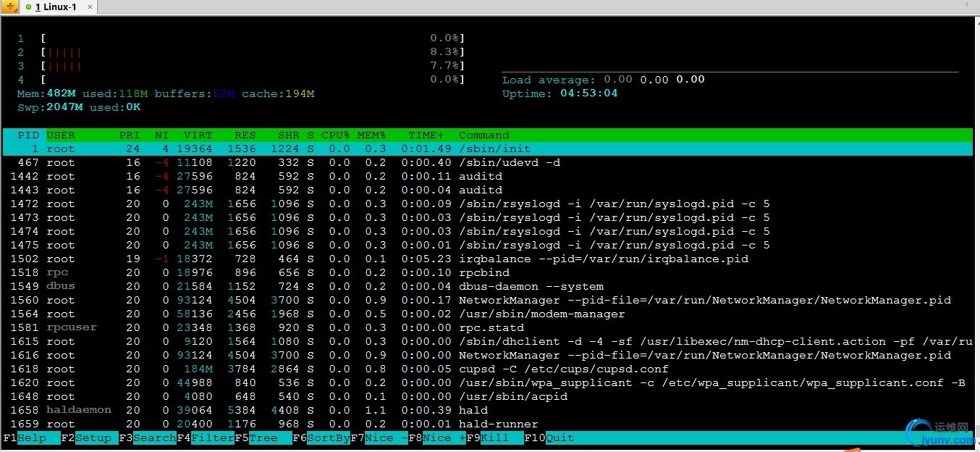Sort by TIME+ column header

[426, 135]
